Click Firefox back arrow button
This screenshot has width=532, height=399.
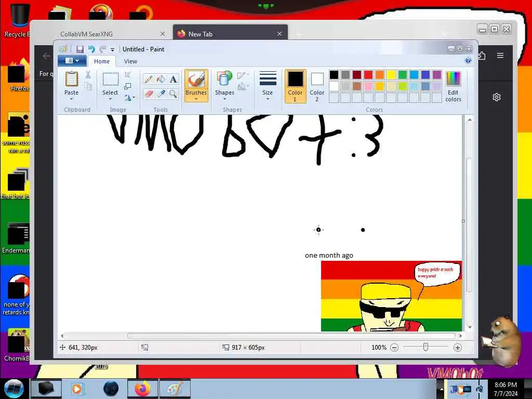pos(46,56)
